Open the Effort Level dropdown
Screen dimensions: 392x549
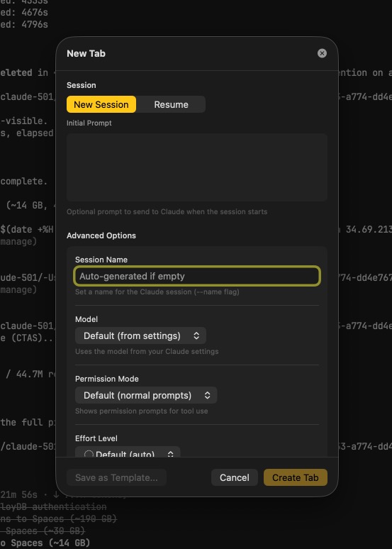(128, 453)
